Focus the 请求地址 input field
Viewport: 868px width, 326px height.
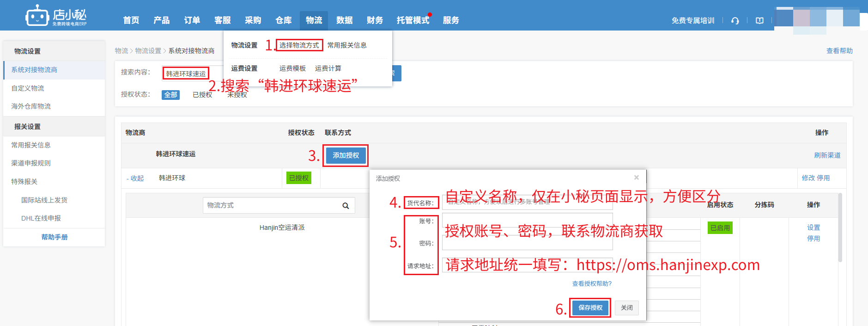point(528,265)
